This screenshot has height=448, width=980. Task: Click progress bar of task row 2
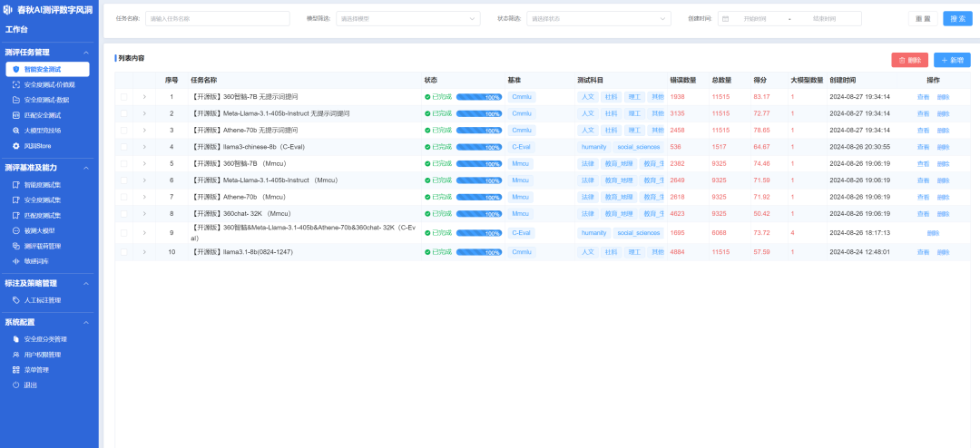click(x=479, y=113)
